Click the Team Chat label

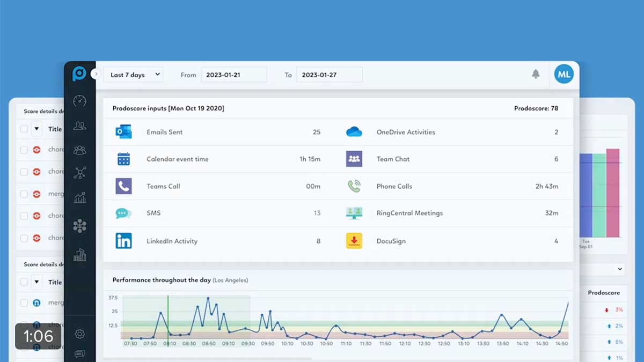coord(393,159)
